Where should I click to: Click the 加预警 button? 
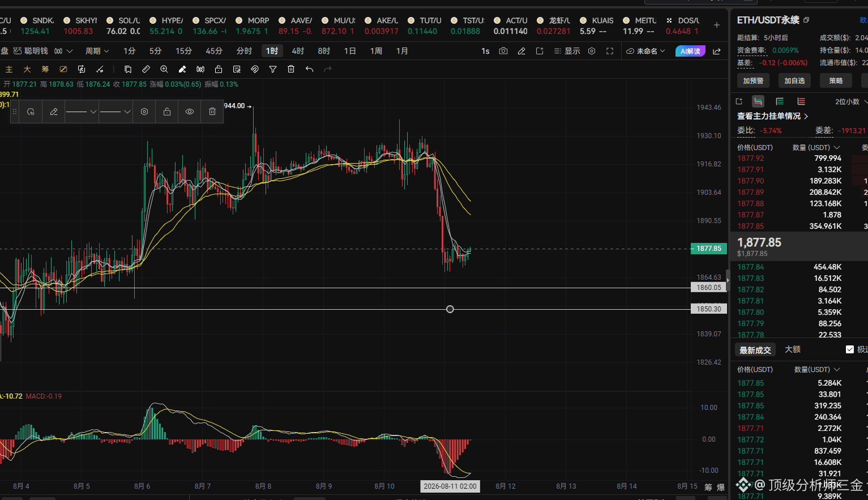[753, 81]
